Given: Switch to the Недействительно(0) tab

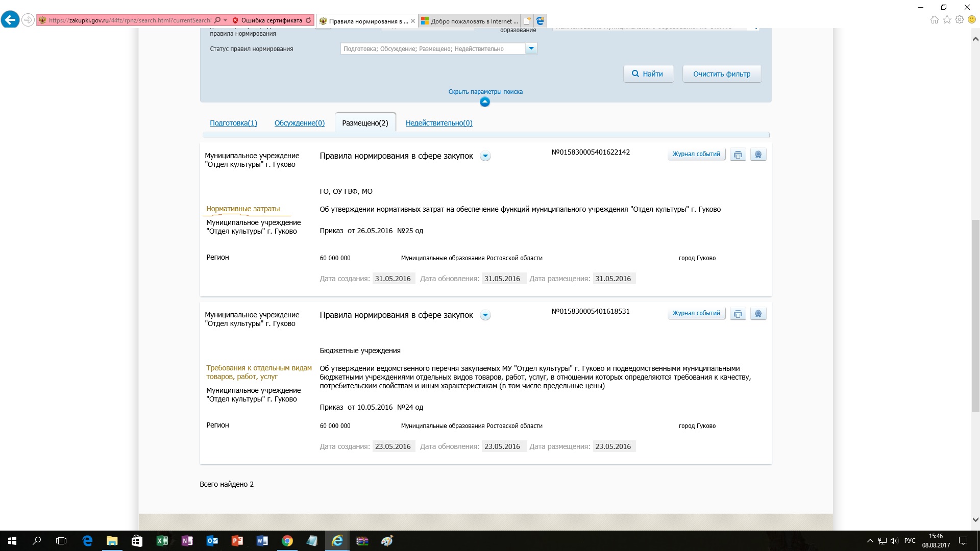Looking at the screenshot, I should [439, 123].
